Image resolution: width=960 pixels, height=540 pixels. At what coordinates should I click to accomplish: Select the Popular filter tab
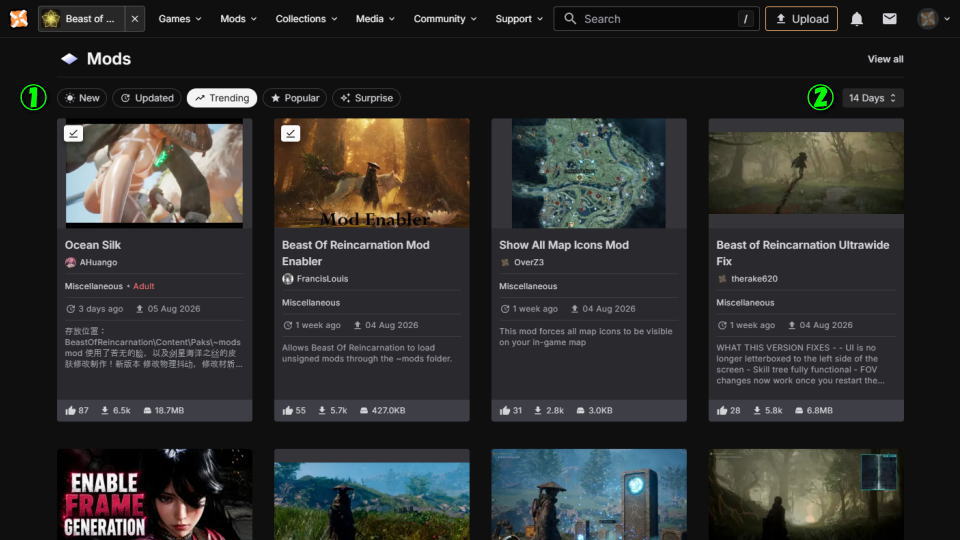(295, 98)
